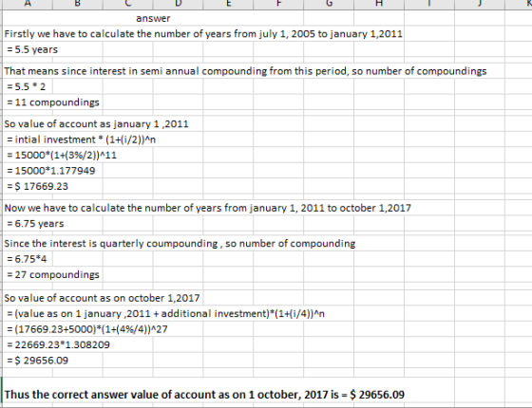The height and width of the screenshot is (408, 532).
Task: Select "So value of account as on october 1,2017"
Action: (x=102, y=298)
